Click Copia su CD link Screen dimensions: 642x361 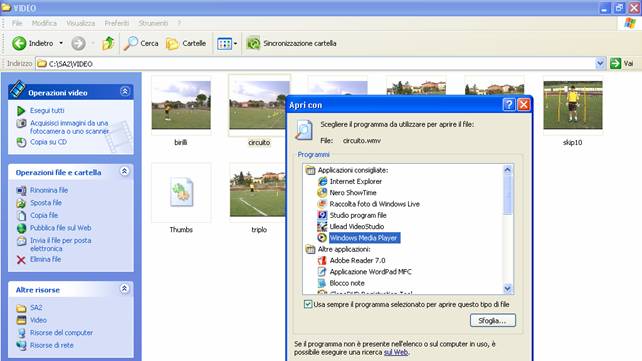pos(48,142)
